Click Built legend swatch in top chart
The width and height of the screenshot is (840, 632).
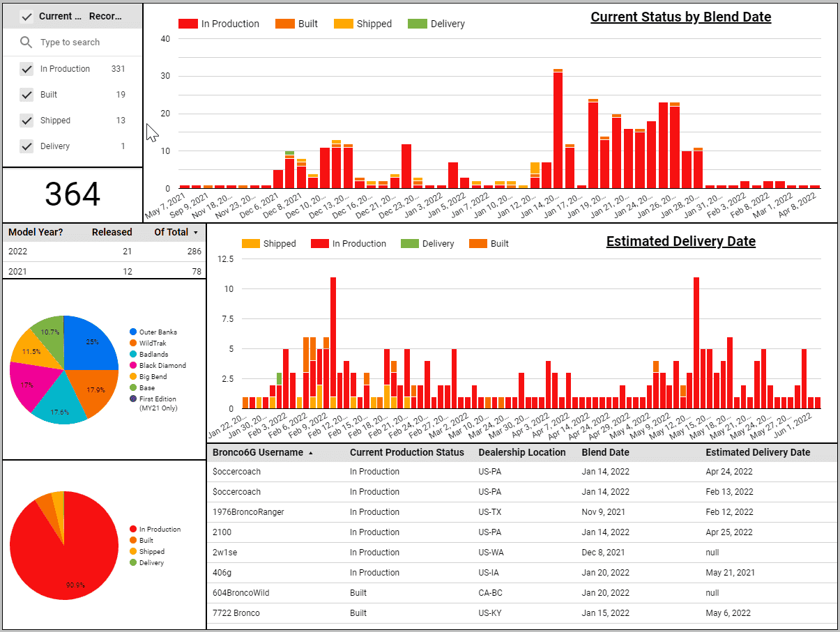coord(285,24)
